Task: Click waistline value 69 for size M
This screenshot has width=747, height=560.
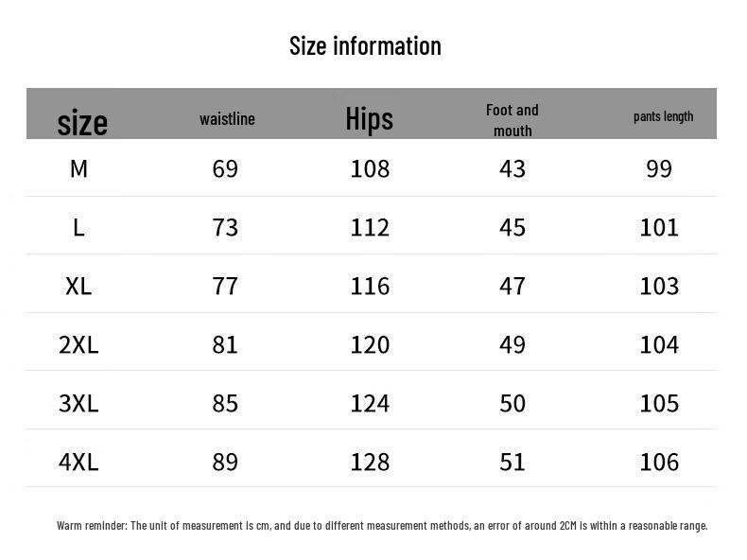Action: [x=225, y=168]
